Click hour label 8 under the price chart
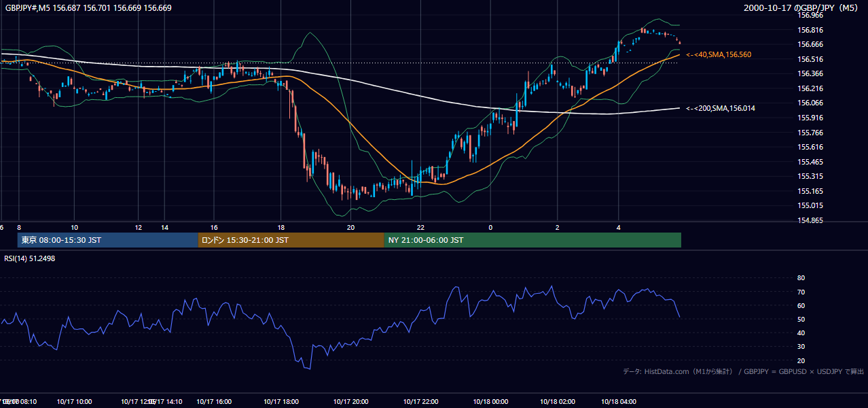This screenshot has height=408, width=868. coord(19,227)
